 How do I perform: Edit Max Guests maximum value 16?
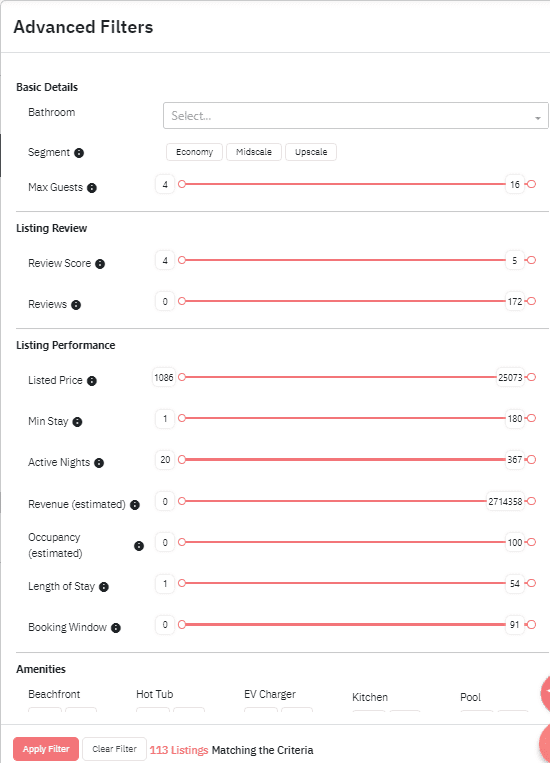(514, 184)
